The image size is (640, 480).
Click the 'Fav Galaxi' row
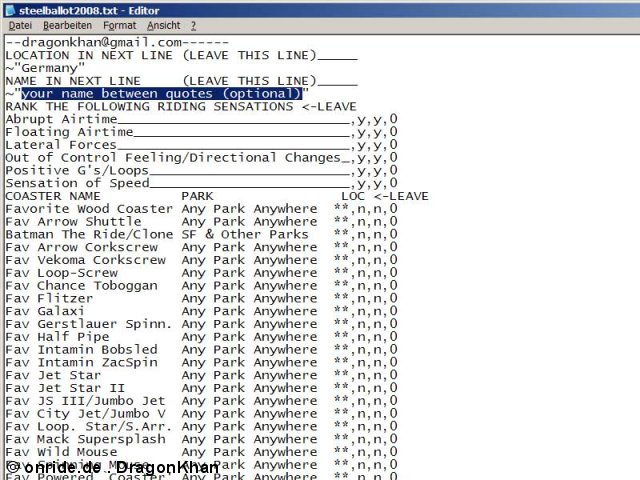click(x=201, y=311)
